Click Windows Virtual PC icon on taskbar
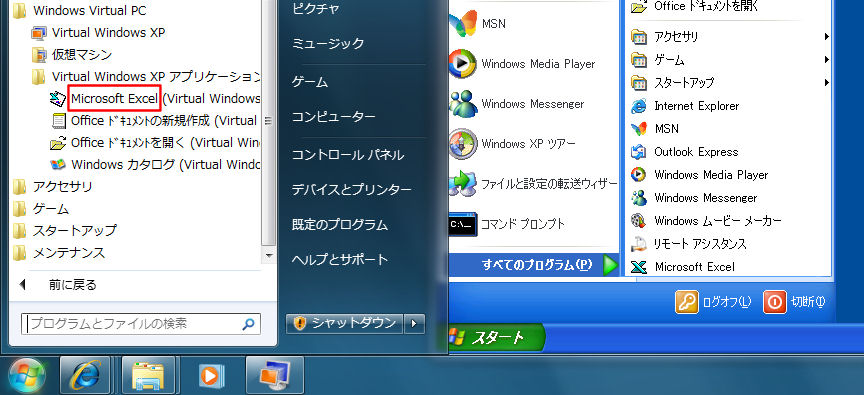 click(x=274, y=375)
